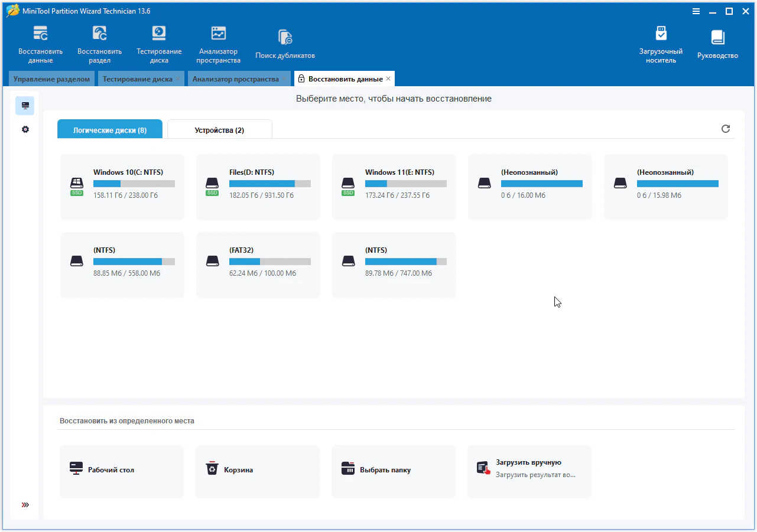Close the Анализатор пространства tab
The image size is (757, 532).
(x=284, y=79)
